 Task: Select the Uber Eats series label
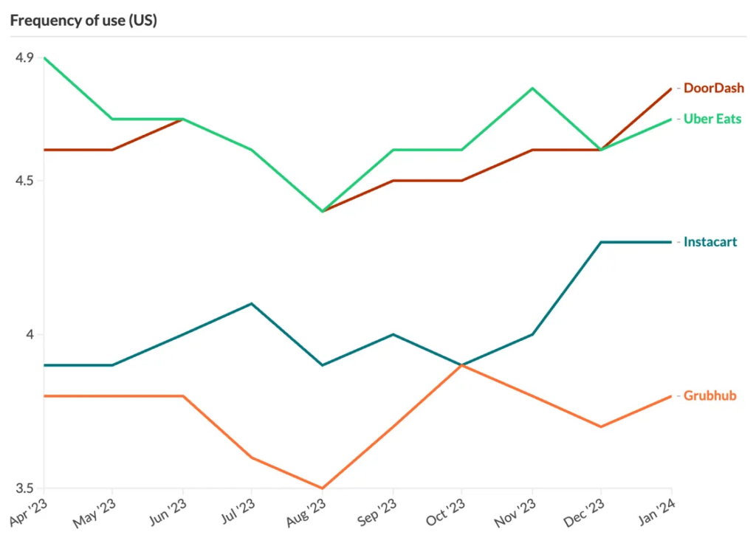(712, 119)
